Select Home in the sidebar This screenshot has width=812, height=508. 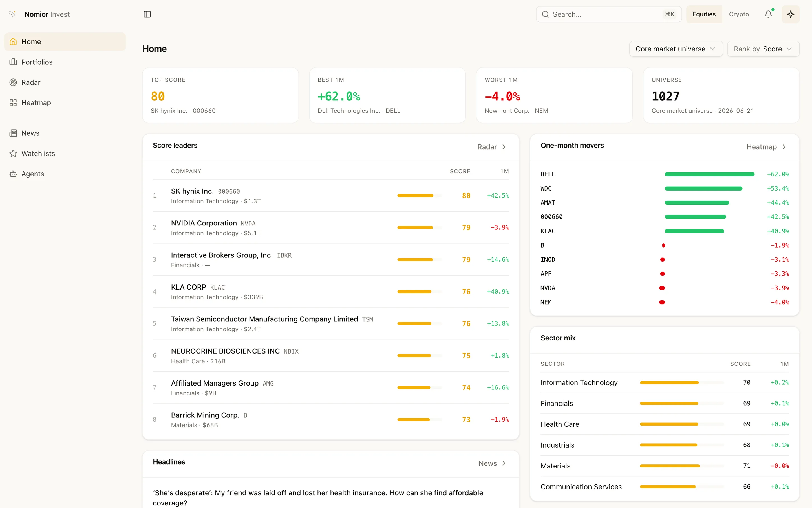click(65, 42)
